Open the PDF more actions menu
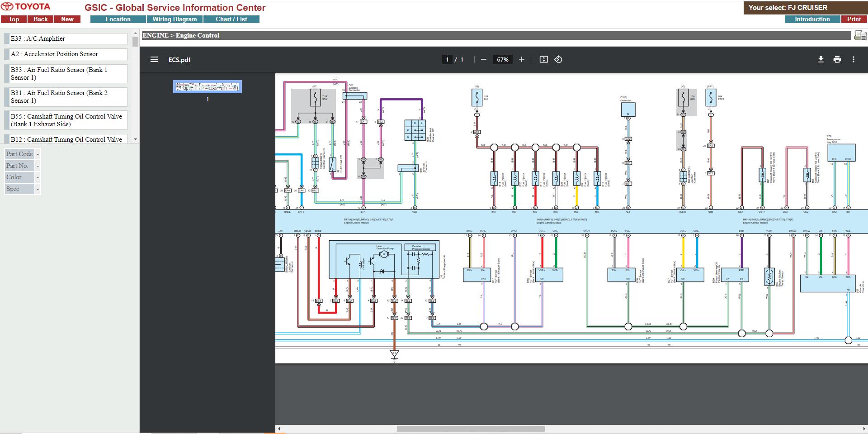The width and height of the screenshot is (868, 434). click(x=854, y=59)
